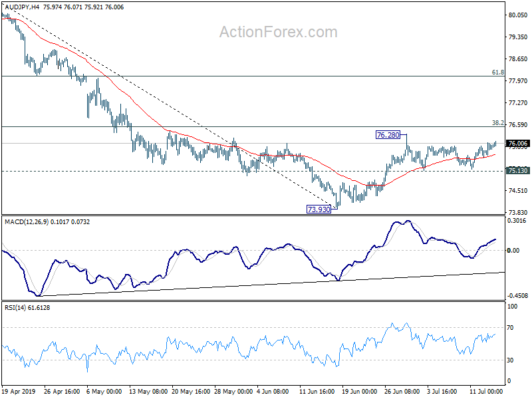Click the 80.050 price axis value
Viewport: 532px width, 399px height.
(518, 15)
